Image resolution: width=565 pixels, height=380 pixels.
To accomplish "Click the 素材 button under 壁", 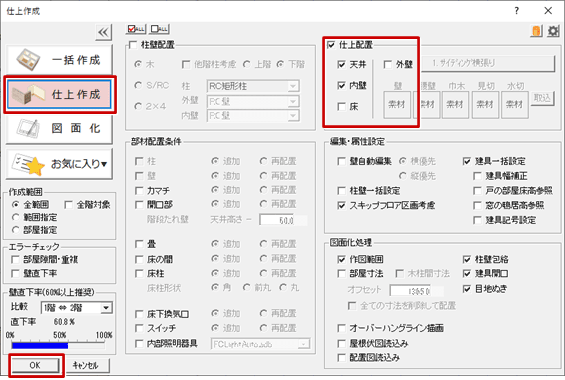I will click(x=397, y=104).
